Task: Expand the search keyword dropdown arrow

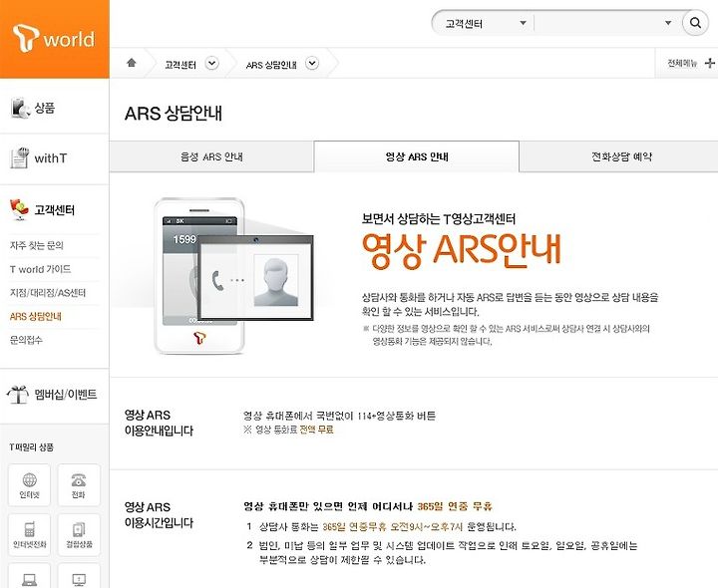Action: (668, 23)
